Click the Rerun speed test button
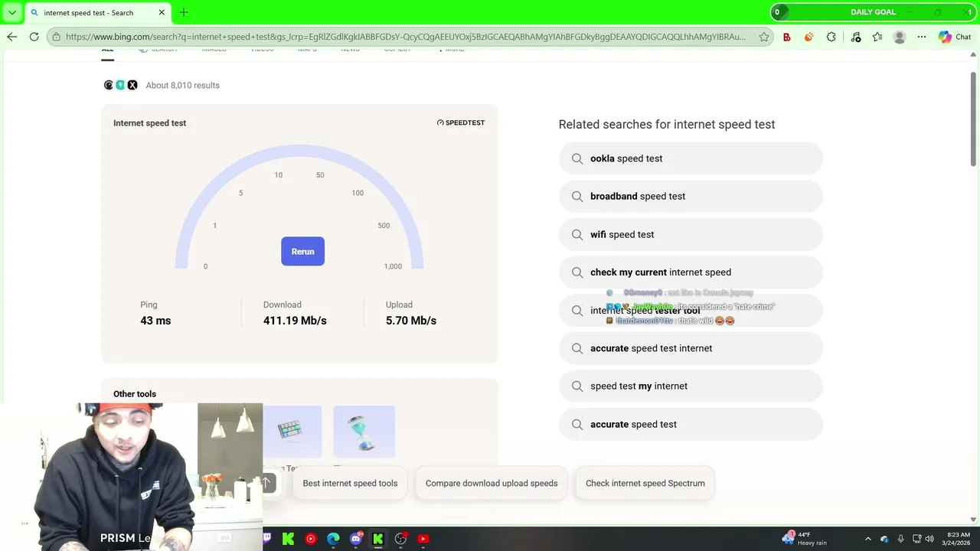This screenshot has width=980, height=551. click(302, 251)
